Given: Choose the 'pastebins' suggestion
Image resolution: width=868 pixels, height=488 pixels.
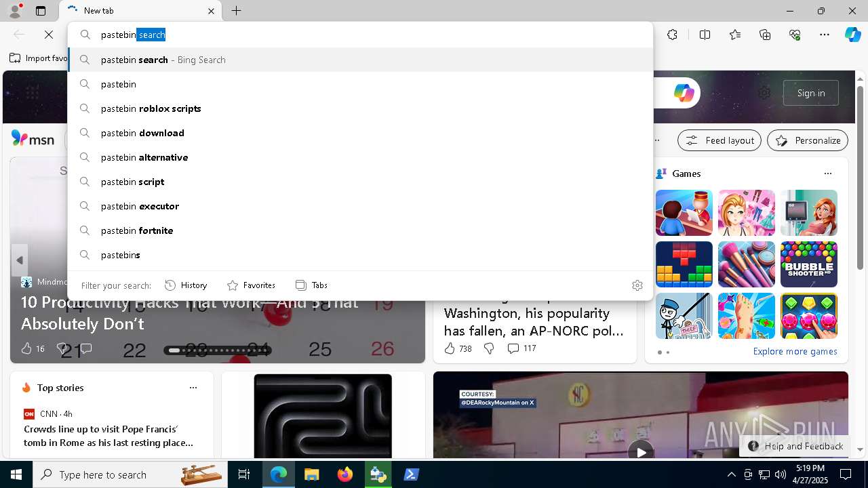Looking at the screenshot, I should tap(360, 255).
